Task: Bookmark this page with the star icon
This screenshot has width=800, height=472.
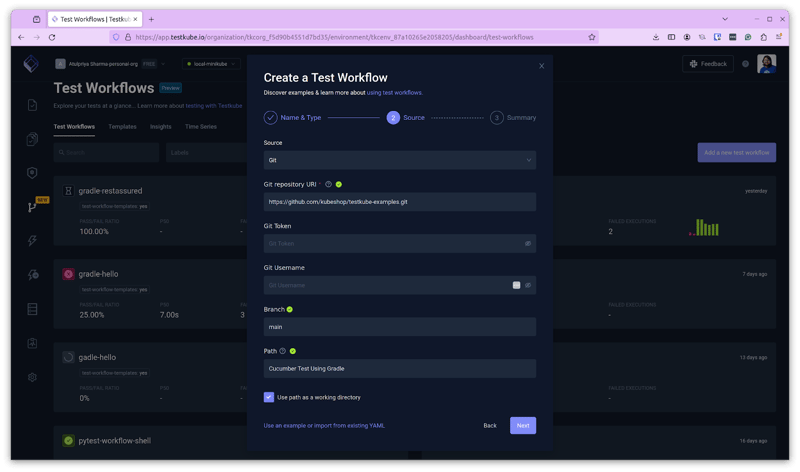Action: coord(592,37)
